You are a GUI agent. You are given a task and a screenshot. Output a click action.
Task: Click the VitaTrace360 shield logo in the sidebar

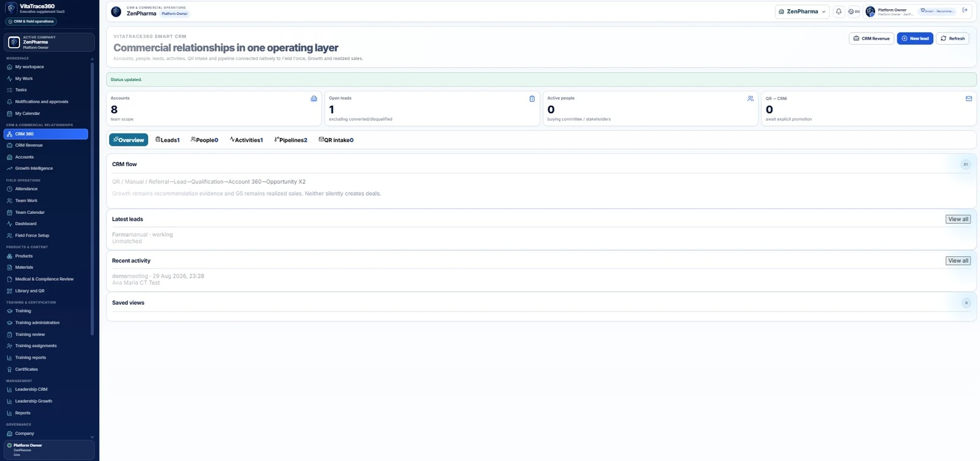pyautogui.click(x=11, y=9)
